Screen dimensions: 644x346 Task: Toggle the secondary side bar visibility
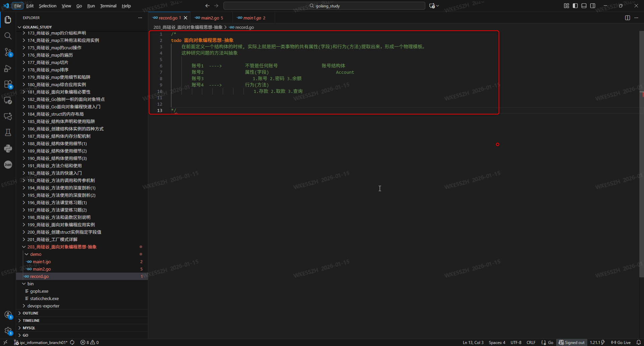coord(593,6)
